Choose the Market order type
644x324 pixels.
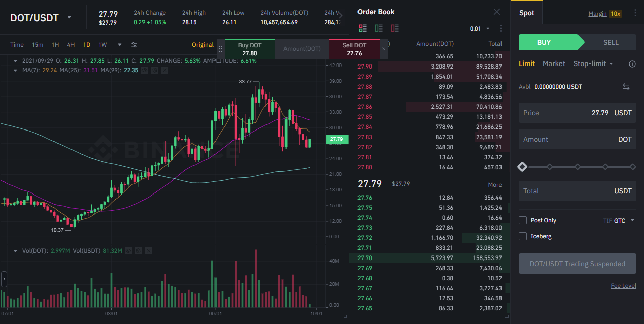pyautogui.click(x=554, y=64)
